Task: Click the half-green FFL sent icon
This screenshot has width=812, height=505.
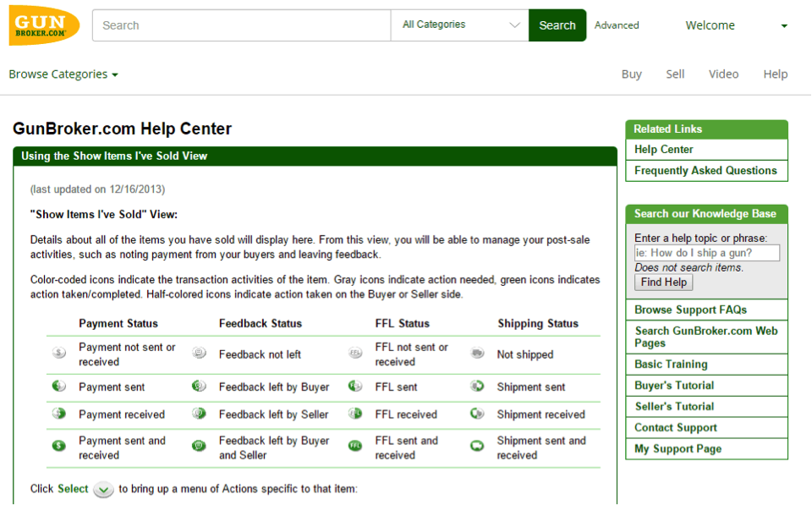Action: [354, 387]
